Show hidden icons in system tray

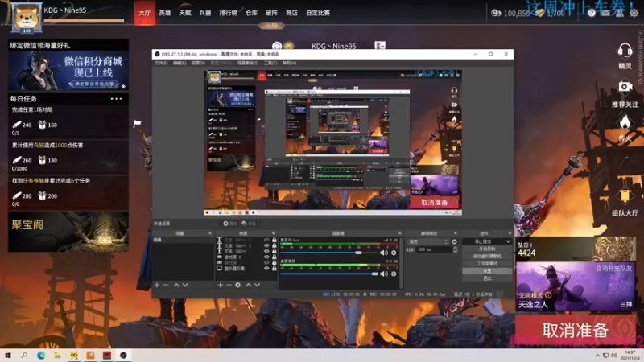[597, 356]
